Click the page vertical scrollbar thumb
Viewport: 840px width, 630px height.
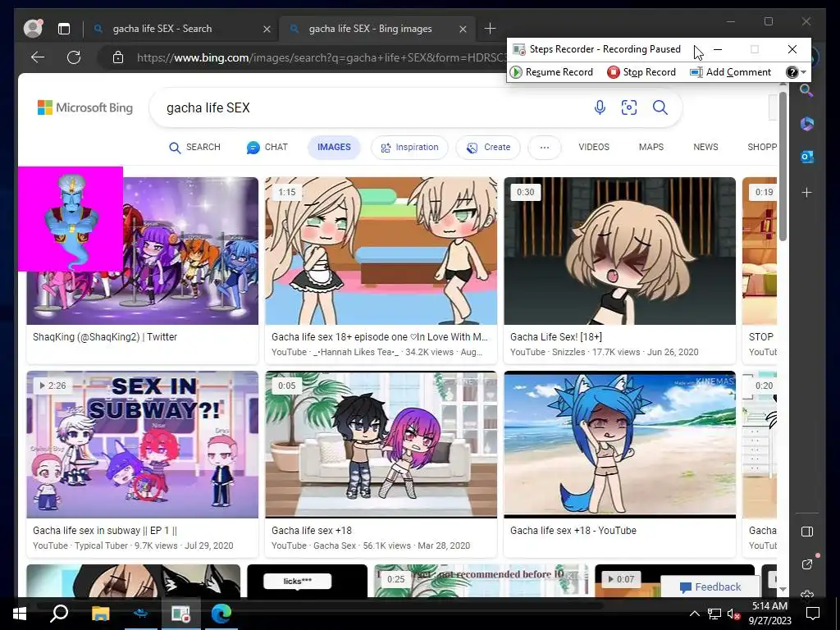783,166
